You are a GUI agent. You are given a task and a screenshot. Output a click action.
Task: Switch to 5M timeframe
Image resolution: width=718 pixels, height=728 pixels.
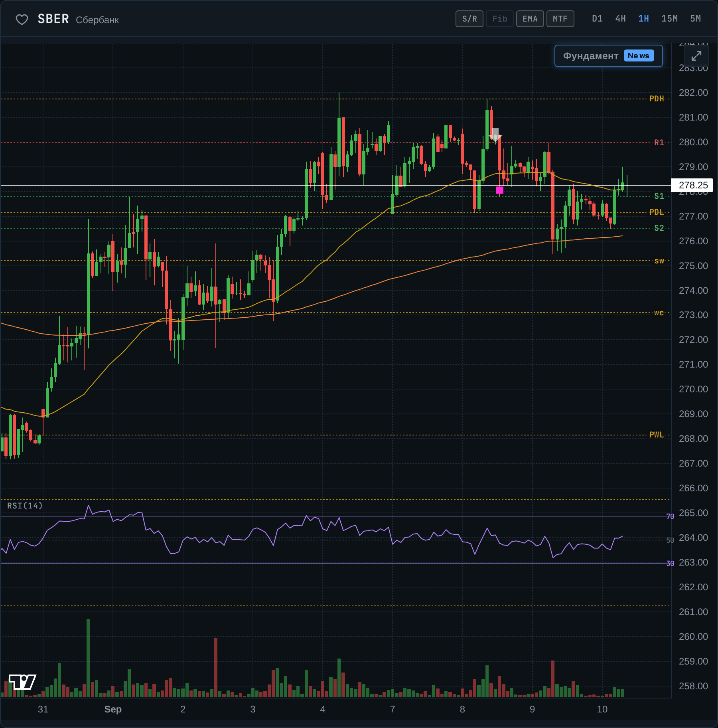click(695, 19)
